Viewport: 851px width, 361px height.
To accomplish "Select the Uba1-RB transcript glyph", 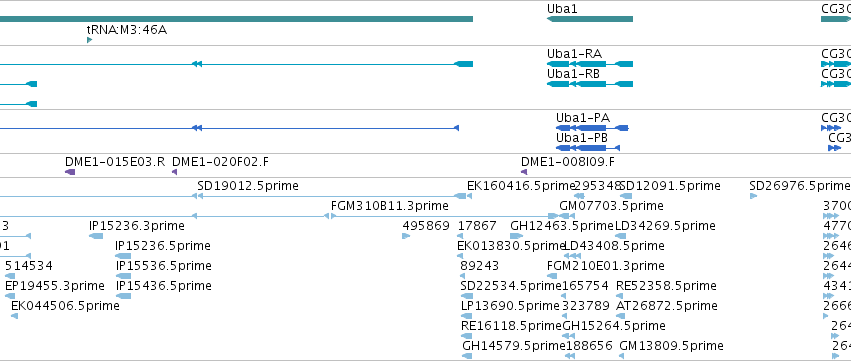I will 590,84.
